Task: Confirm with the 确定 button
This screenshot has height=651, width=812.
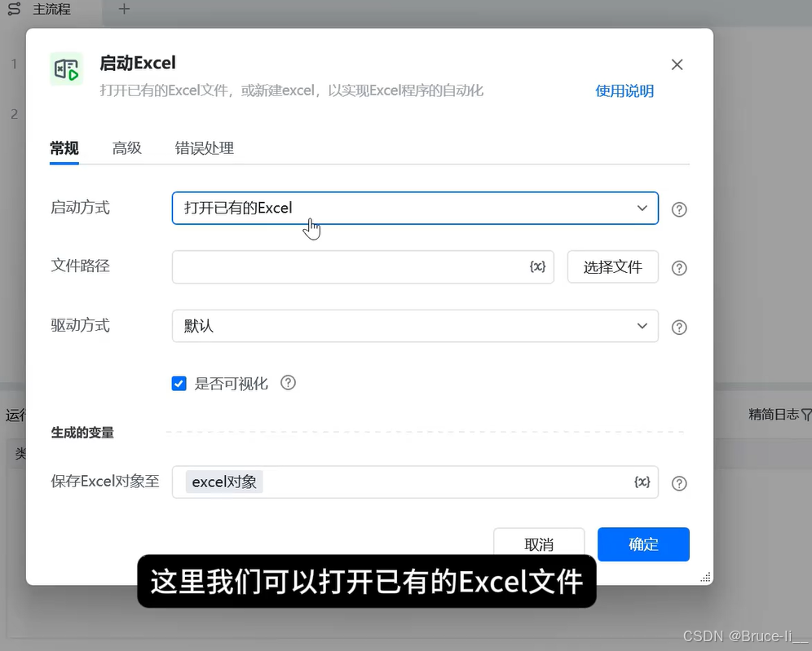Action: pyautogui.click(x=643, y=544)
